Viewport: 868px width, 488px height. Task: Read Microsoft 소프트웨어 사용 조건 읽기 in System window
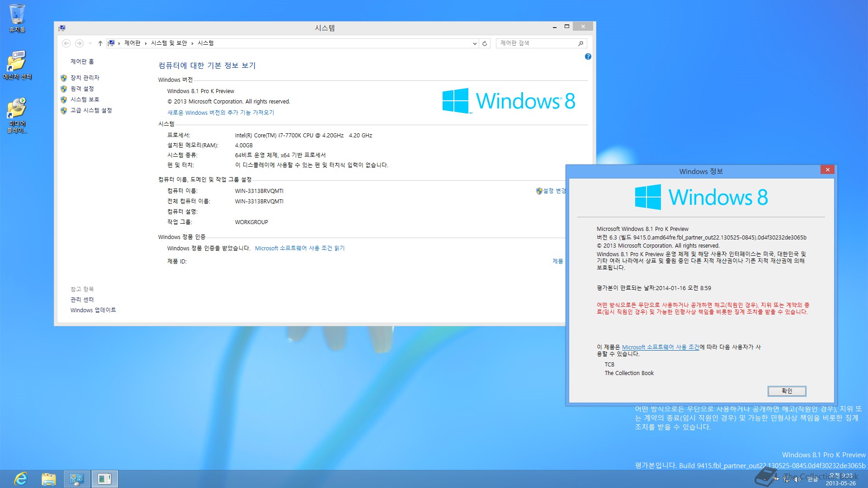tap(300, 248)
